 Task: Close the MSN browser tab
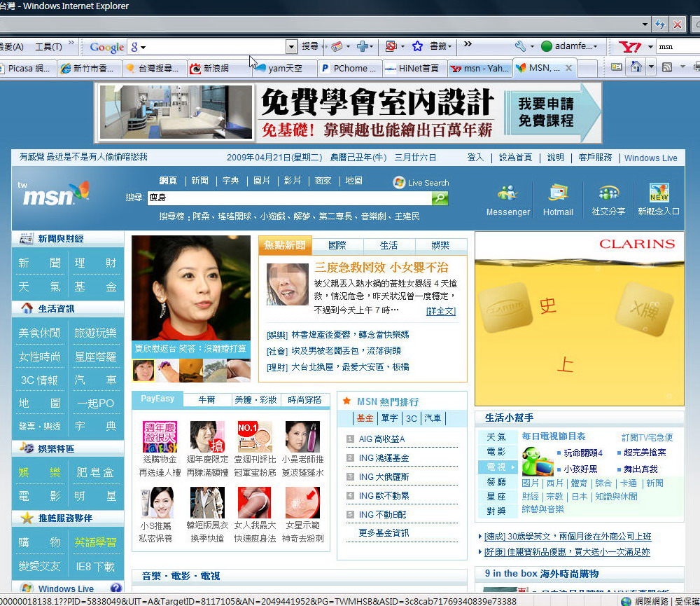pyautogui.click(x=568, y=68)
